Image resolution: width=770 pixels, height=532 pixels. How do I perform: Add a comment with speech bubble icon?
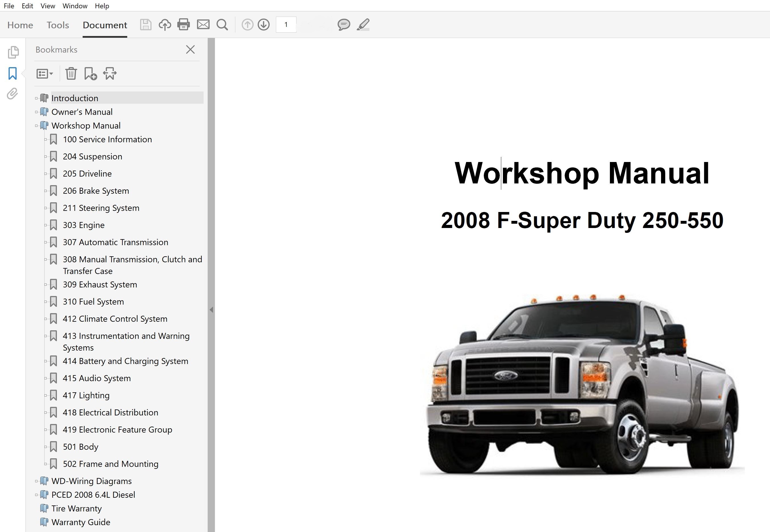click(x=343, y=25)
